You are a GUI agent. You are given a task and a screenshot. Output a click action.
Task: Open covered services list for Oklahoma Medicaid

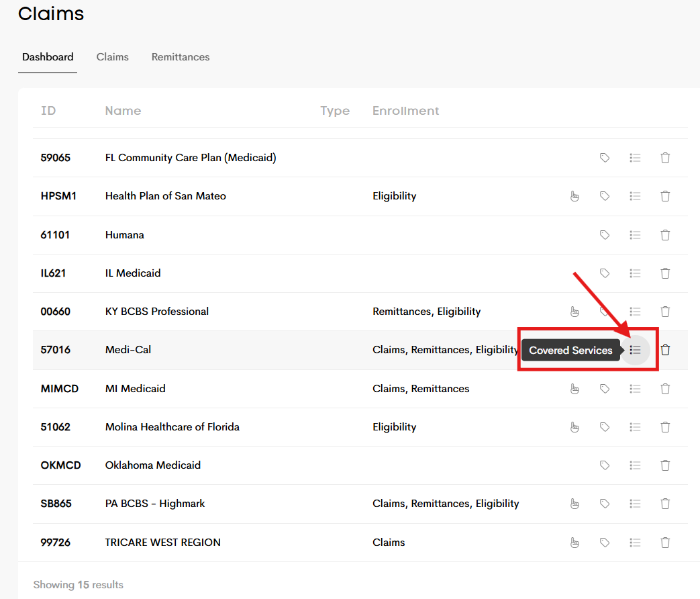pos(635,465)
